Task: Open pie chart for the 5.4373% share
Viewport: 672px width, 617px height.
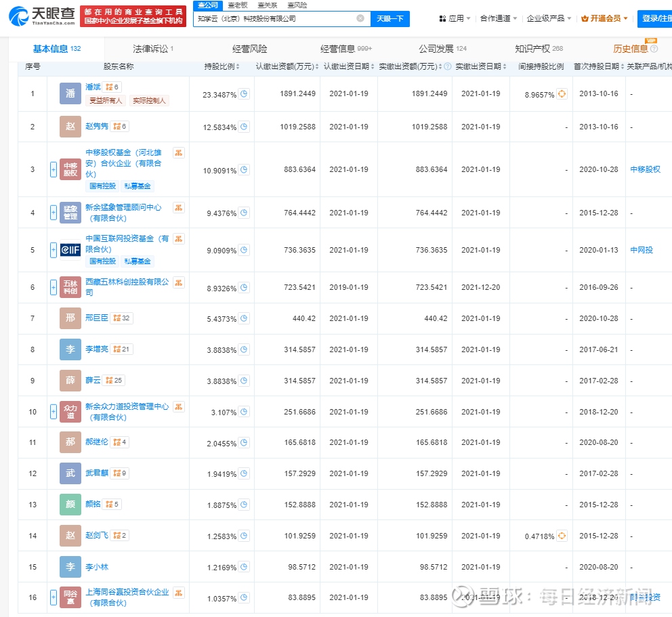Action: coord(244,318)
